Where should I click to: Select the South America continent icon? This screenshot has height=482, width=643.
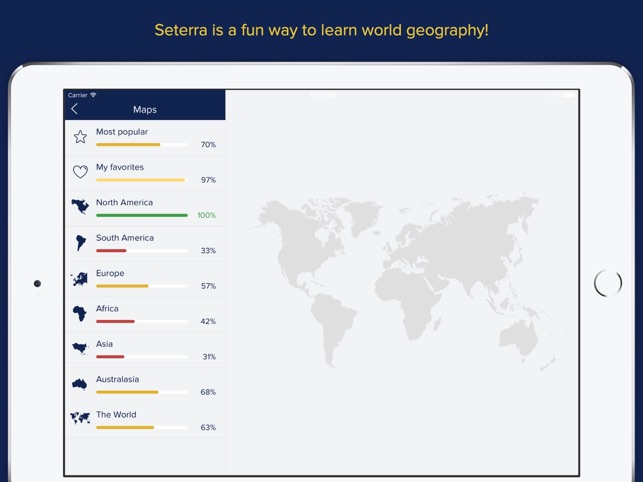[80, 243]
